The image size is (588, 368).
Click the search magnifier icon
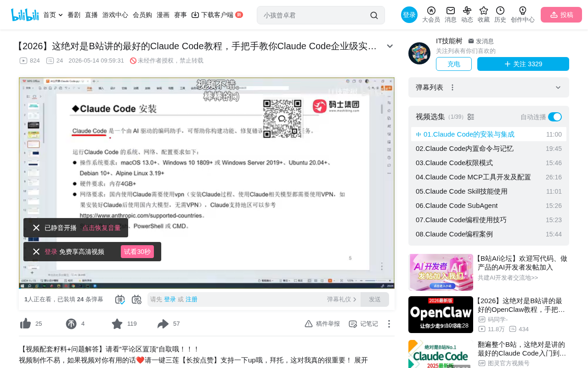(374, 15)
